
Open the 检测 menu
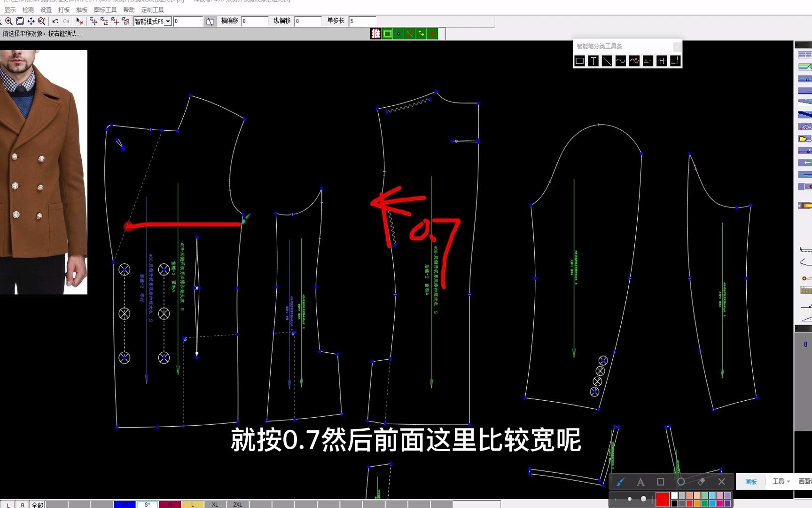pos(28,10)
